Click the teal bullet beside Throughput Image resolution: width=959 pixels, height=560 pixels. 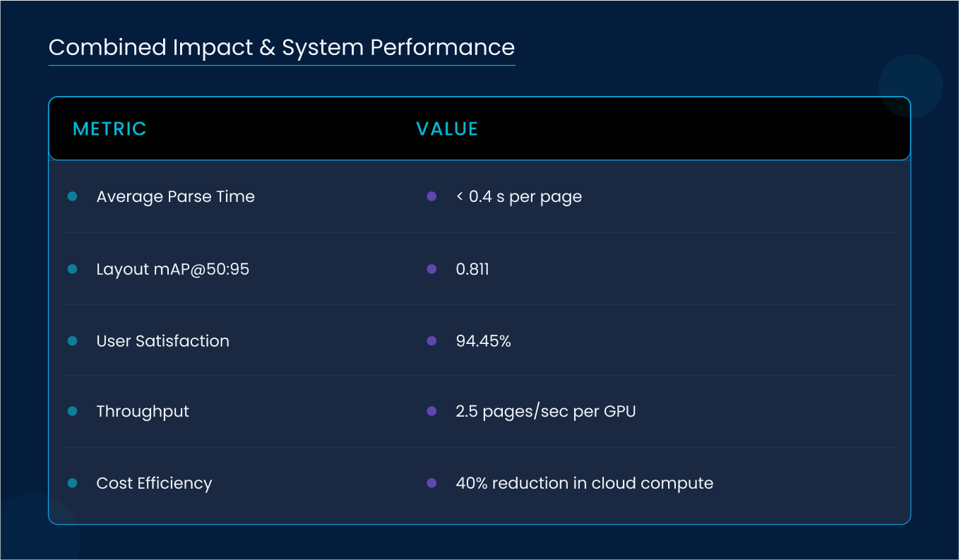pyautogui.click(x=72, y=411)
